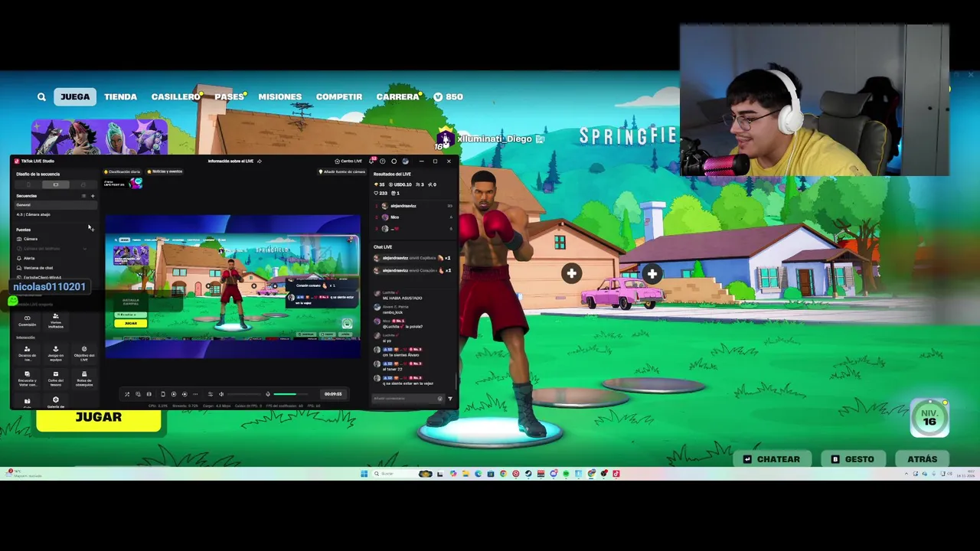980x551 pixels.
Task: Open TikTok LIVE Studio notifications bell
Action: [x=371, y=161]
